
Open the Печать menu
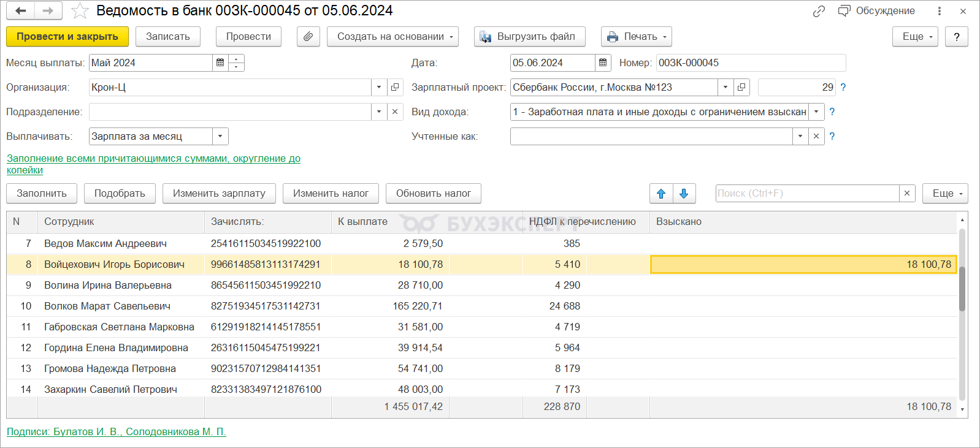click(636, 37)
